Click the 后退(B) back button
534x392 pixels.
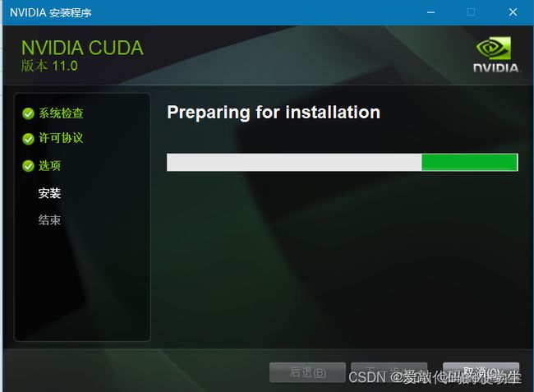coord(307,372)
